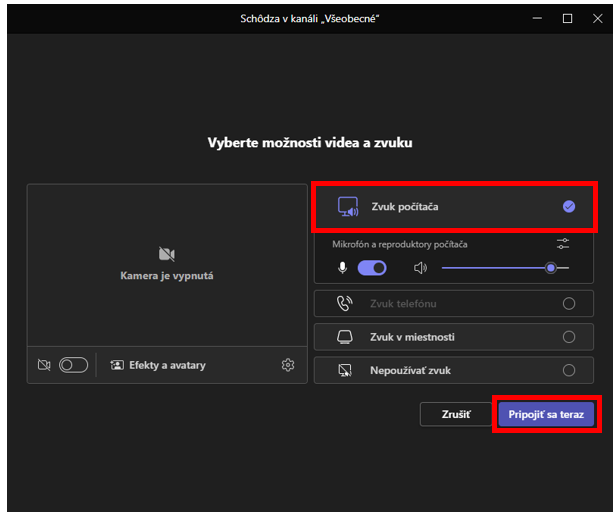Adjust the speaker volume slider handle
Viewport: 615px width, 515px height.
[551, 268]
